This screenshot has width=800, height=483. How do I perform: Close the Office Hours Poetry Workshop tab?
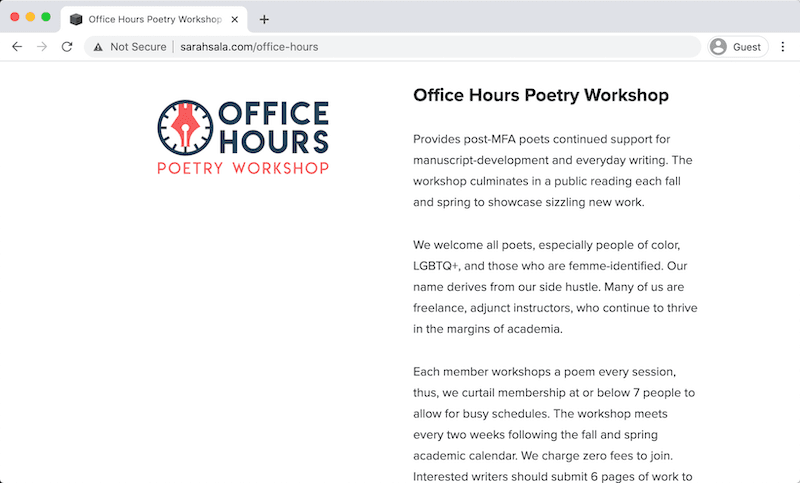click(x=235, y=19)
